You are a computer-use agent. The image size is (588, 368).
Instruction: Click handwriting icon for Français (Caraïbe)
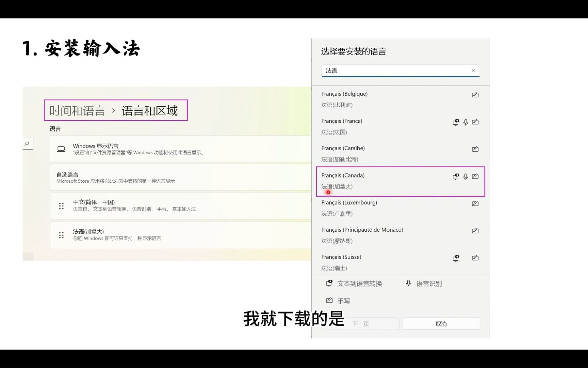[x=475, y=149]
